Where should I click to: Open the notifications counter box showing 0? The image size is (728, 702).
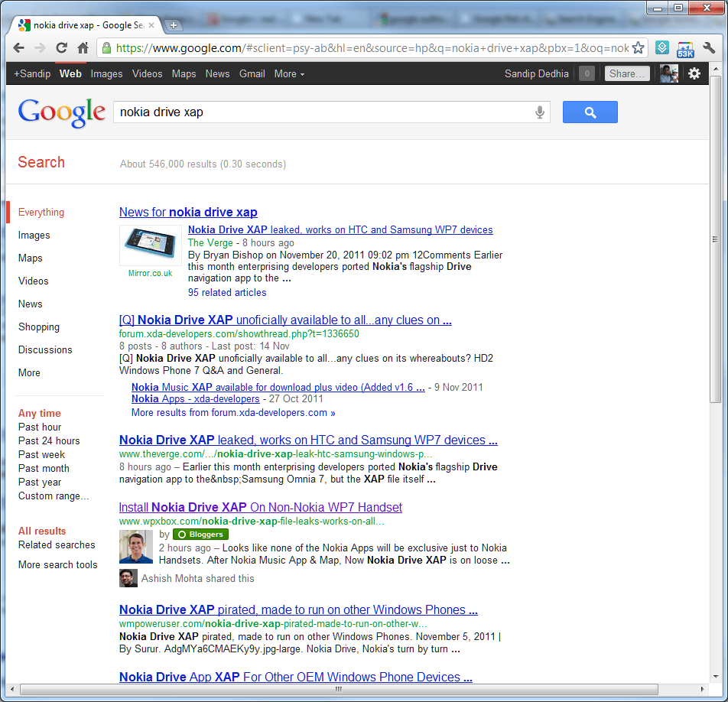point(587,73)
